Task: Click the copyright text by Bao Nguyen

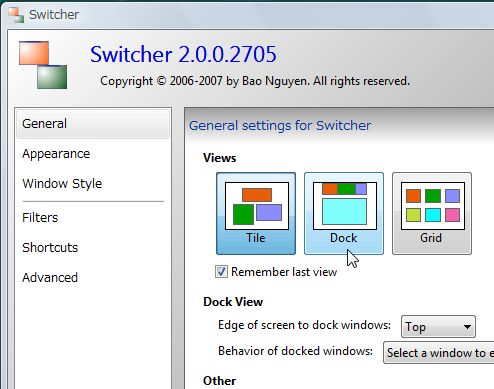Action: [x=255, y=81]
